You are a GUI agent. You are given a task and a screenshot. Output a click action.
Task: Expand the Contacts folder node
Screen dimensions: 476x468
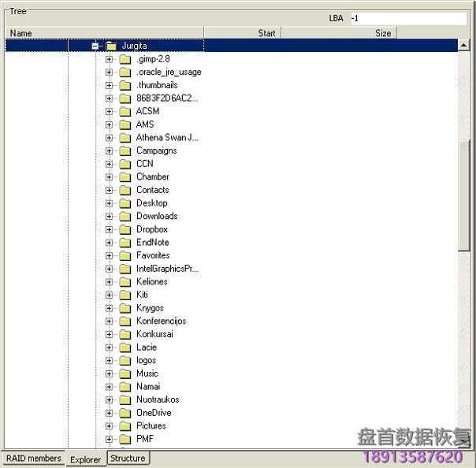[109, 190]
